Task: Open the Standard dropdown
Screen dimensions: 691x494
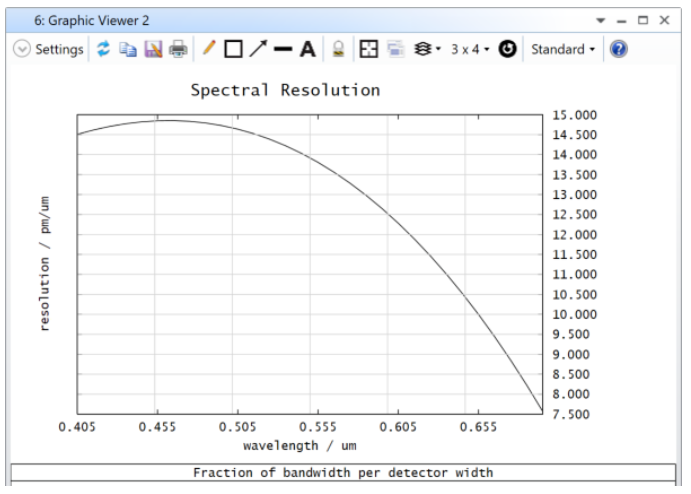Action: (x=562, y=49)
